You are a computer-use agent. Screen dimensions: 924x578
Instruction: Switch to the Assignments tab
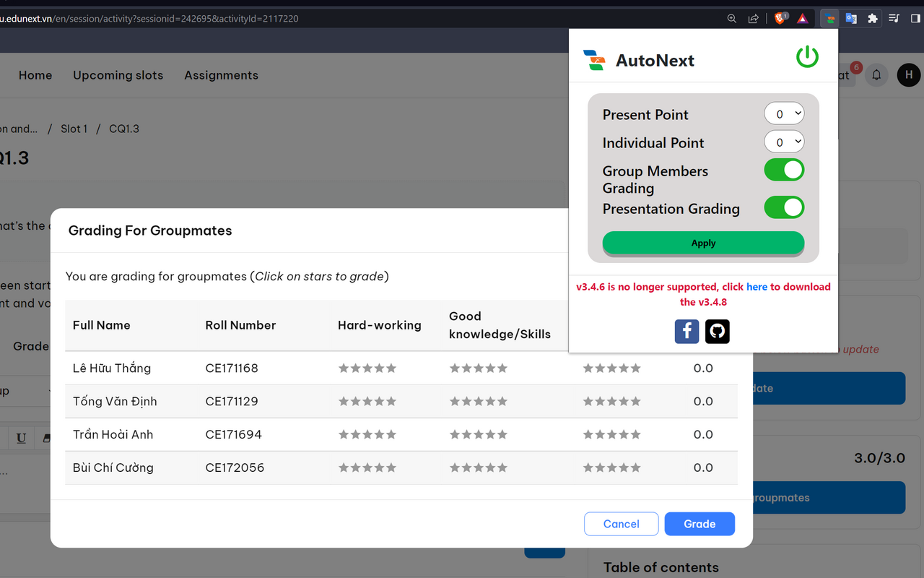tap(221, 75)
